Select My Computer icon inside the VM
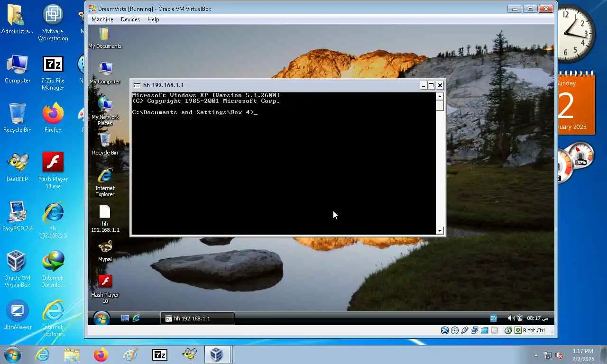Viewport: 607px width, 364px height. [x=105, y=73]
